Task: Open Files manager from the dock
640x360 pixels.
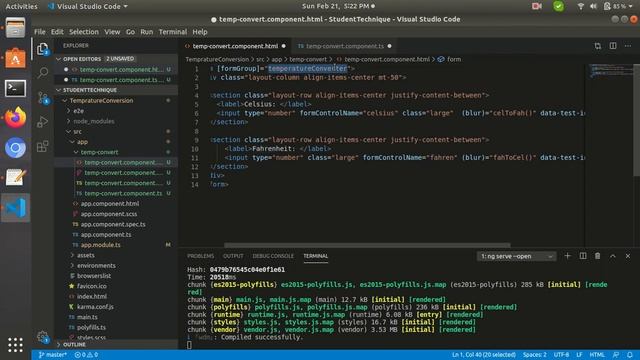Action: (15, 28)
